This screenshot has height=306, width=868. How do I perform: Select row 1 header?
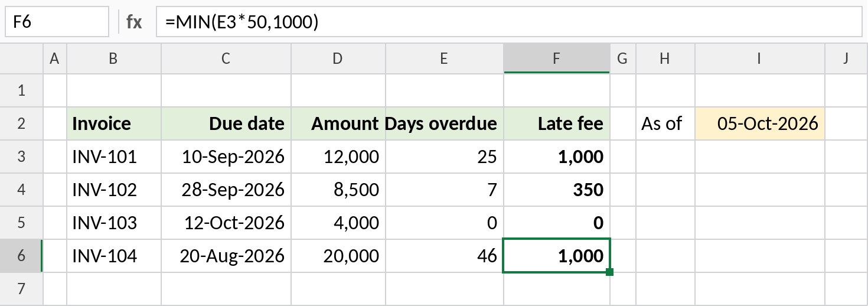(x=22, y=90)
